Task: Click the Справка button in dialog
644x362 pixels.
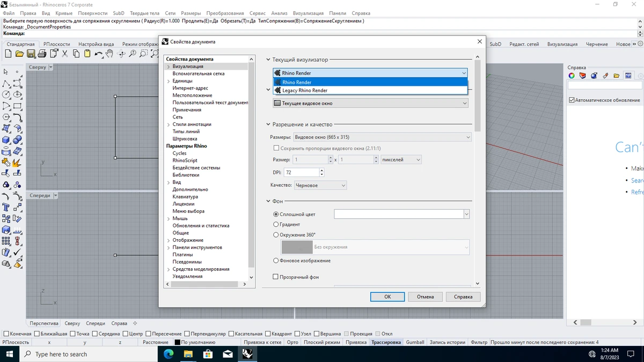Action: [463, 297]
